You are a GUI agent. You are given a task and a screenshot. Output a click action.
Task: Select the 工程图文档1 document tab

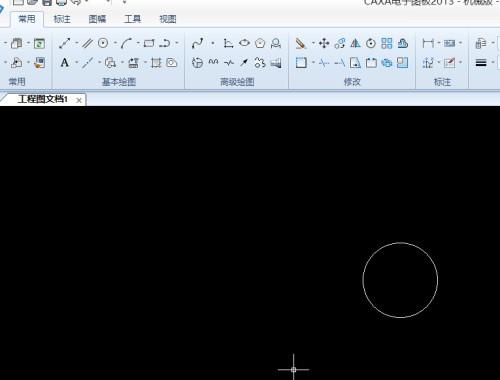(x=42, y=99)
